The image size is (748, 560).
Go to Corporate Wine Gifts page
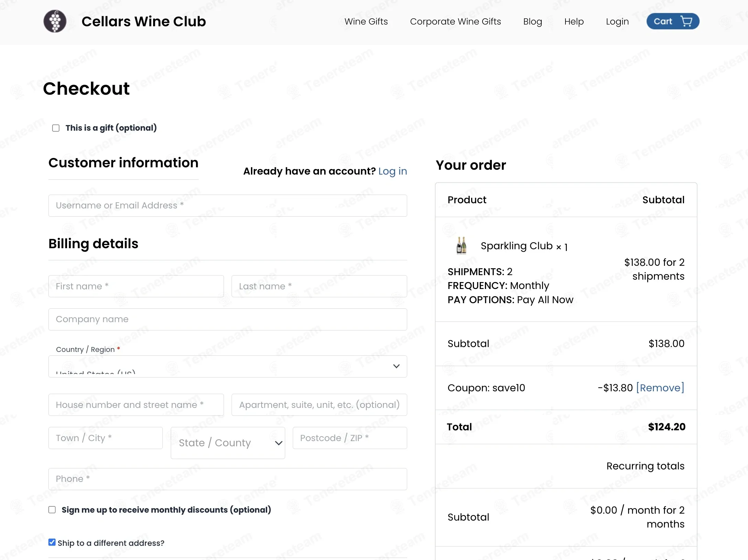tap(455, 21)
